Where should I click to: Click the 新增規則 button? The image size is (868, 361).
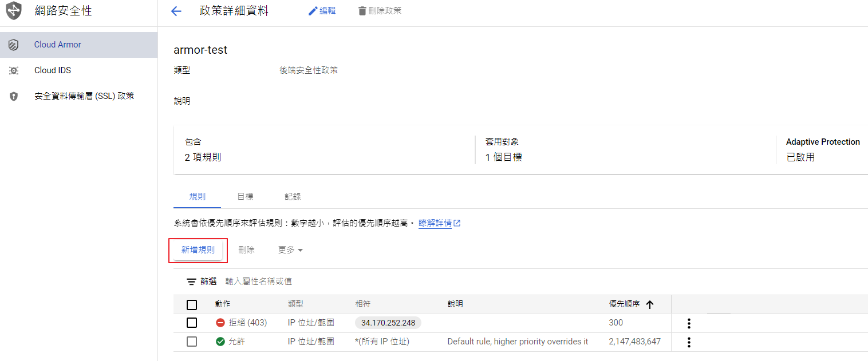tap(198, 250)
